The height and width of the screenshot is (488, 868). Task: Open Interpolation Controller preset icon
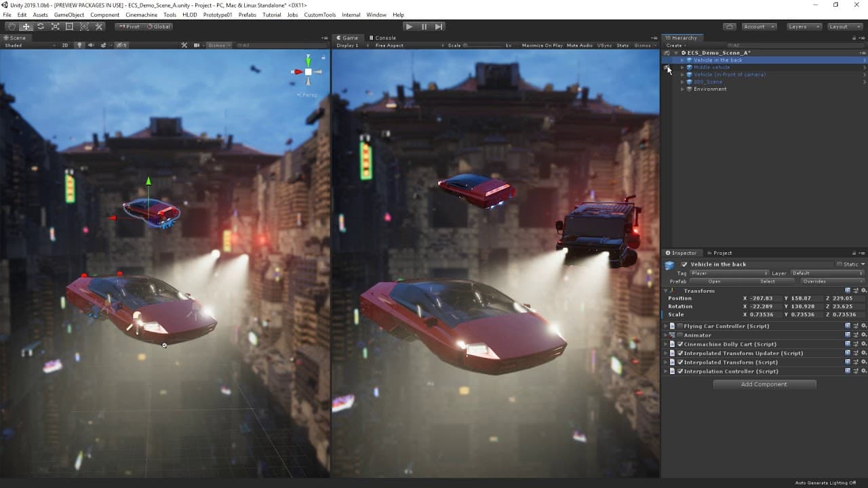[856, 371]
